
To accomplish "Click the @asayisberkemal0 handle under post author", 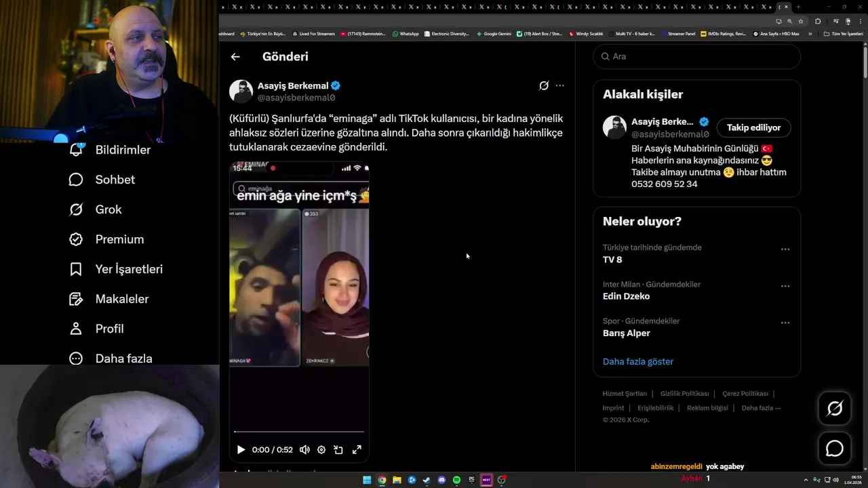I will pyautogui.click(x=296, y=98).
